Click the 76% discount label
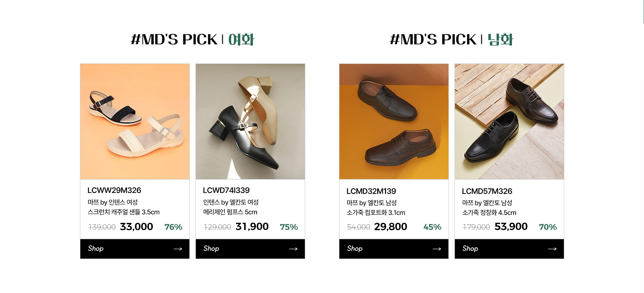The image size is (644, 293). [173, 227]
